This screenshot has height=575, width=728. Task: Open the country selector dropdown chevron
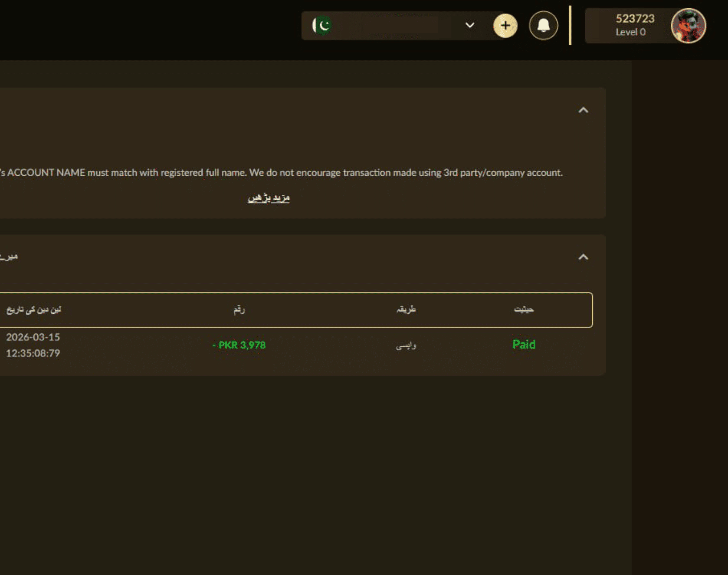pyautogui.click(x=469, y=25)
